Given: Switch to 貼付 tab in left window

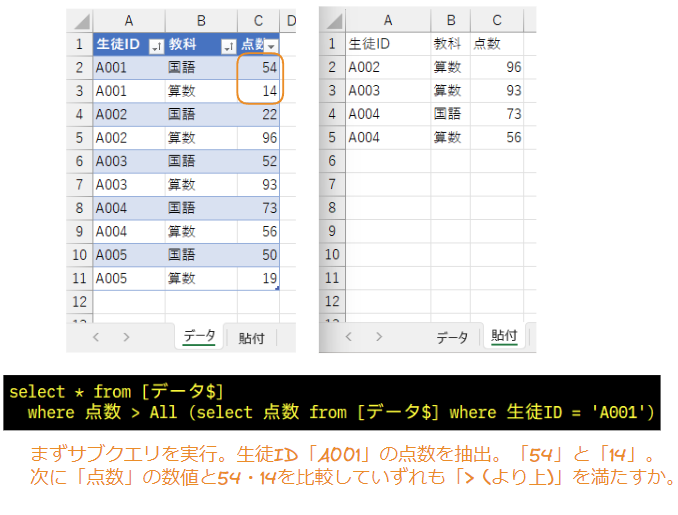Looking at the screenshot, I should [251, 338].
